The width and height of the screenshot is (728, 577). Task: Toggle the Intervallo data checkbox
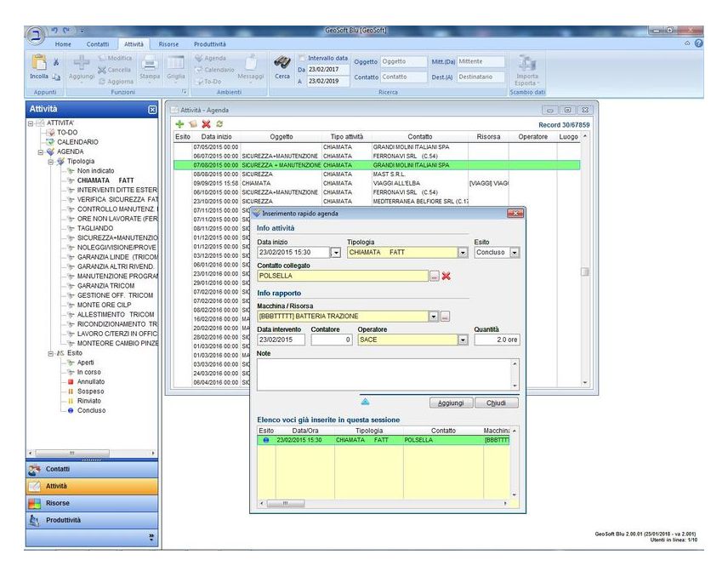pyautogui.click(x=302, y=58)
